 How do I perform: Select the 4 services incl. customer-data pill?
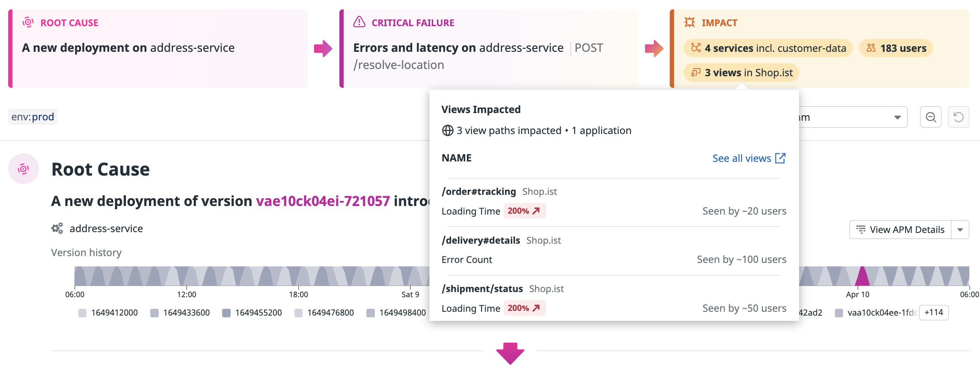[768, 48]
